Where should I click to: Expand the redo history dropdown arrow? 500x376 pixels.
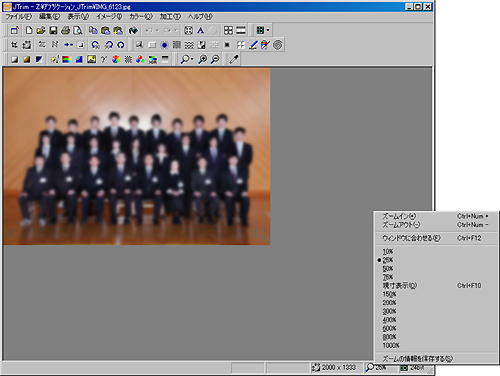pyautogui.click(x=175, y=30)
